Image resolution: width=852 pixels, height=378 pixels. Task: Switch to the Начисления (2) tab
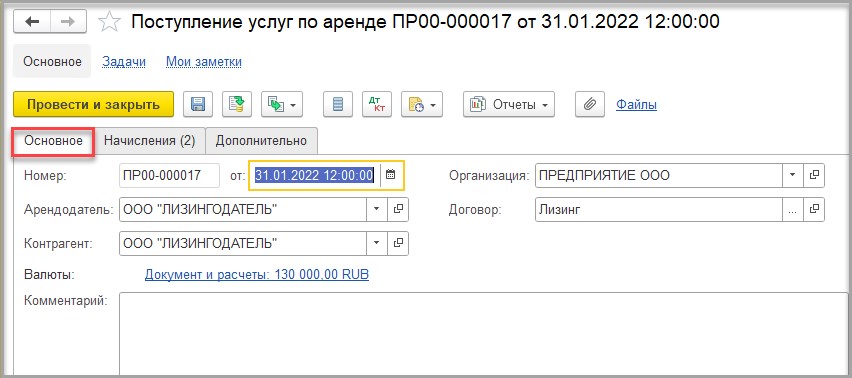tap(149, 141)
